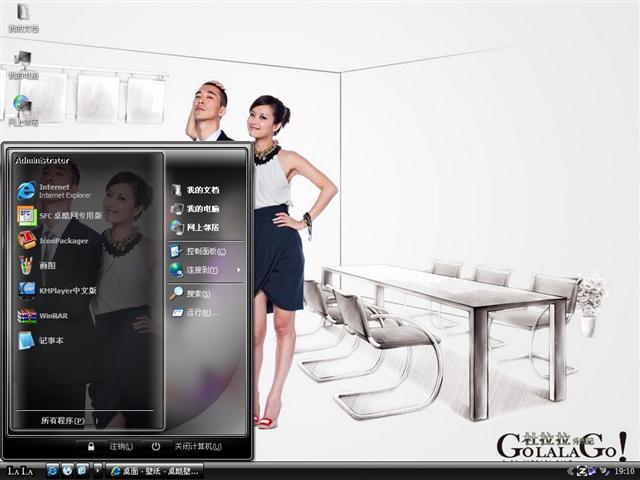Click the clock showing 19:10
This screenshot has width=640, height=480.
(624, 471)
